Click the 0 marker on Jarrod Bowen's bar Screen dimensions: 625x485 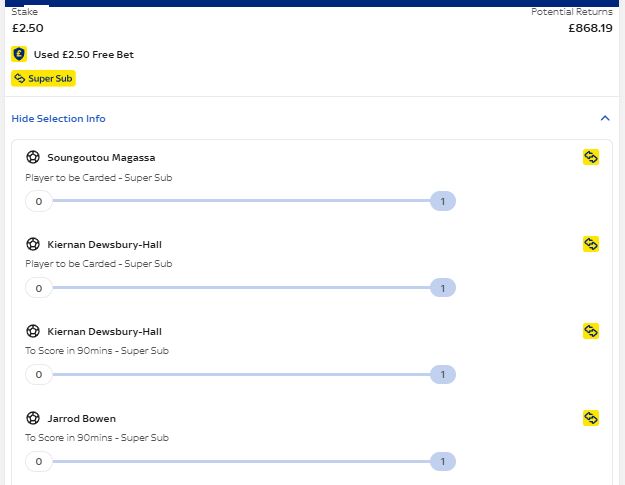39,461
